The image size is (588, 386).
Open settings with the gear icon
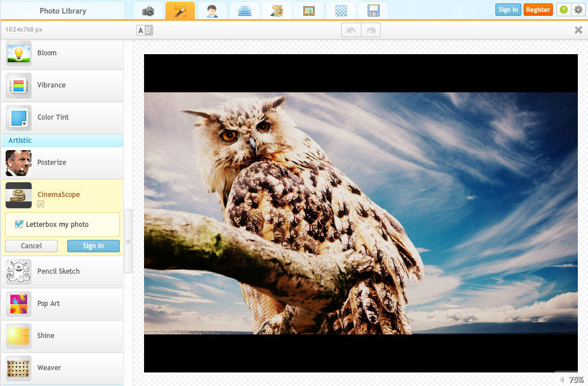(578, 10)
